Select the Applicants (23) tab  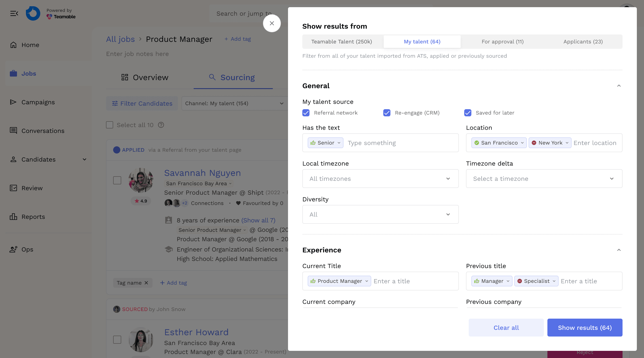583,42
